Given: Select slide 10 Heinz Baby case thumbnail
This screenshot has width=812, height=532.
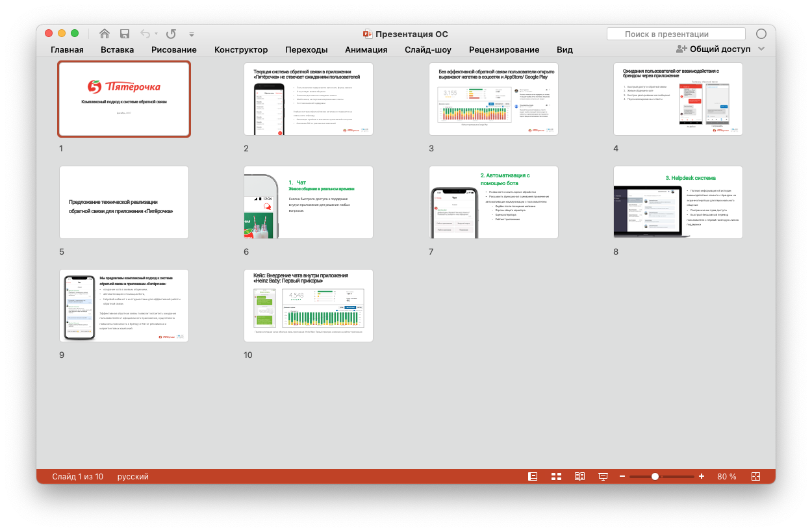Looking at the screenshot, I should pos(309,305).
